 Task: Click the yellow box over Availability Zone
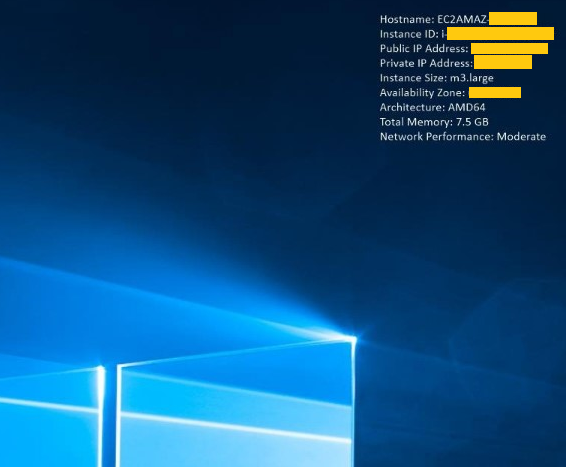[495, 92]
